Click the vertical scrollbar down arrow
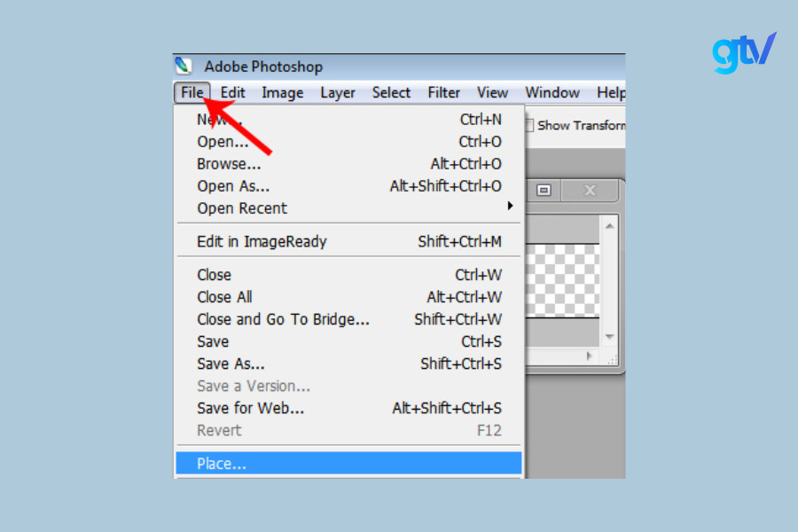Viewport: 798px width, 532px height. click(609, 337)
